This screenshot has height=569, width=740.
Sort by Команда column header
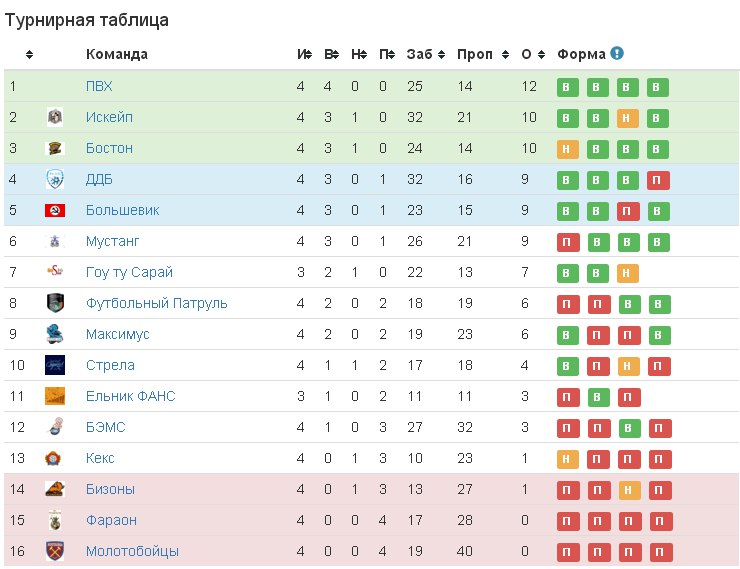coord(117,54)
